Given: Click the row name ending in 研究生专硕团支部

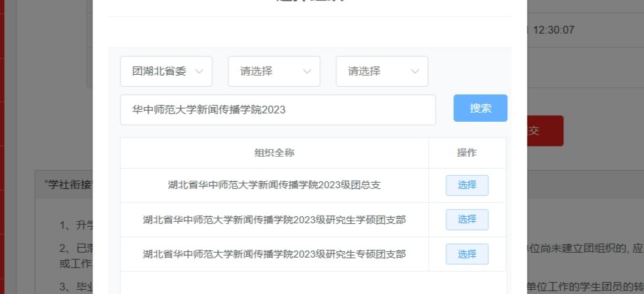Looking at the screenshot, I should [x=274, y=254].
